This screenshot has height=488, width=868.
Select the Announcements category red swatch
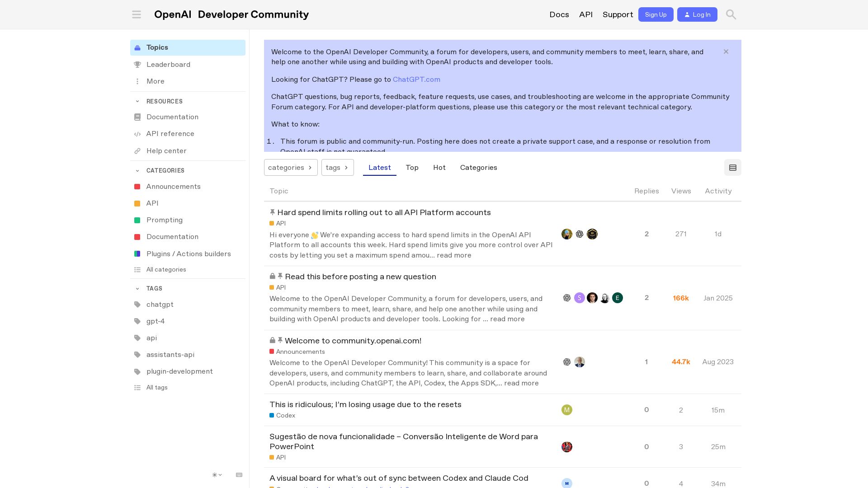coord(137,187)
